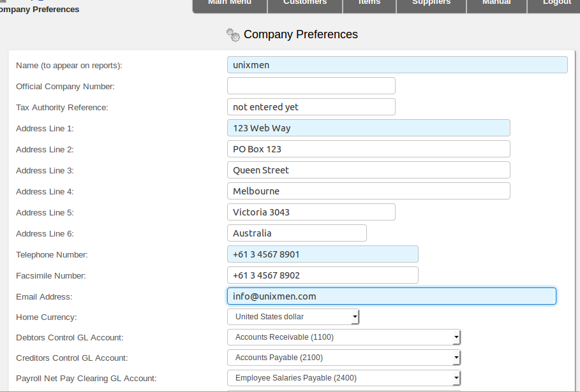Viewport: 580px width, 392px height.
Task: Go to the Customers tab
Action: [305, 4]
